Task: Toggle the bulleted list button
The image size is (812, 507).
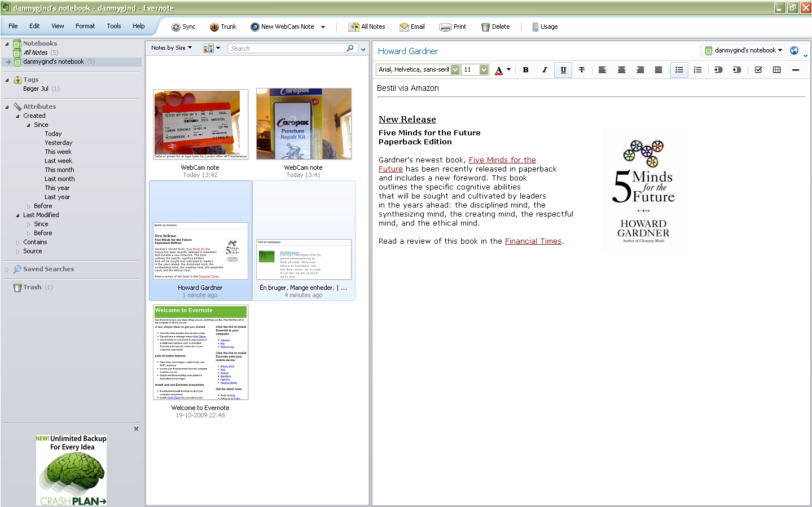Action: [679, 70]
